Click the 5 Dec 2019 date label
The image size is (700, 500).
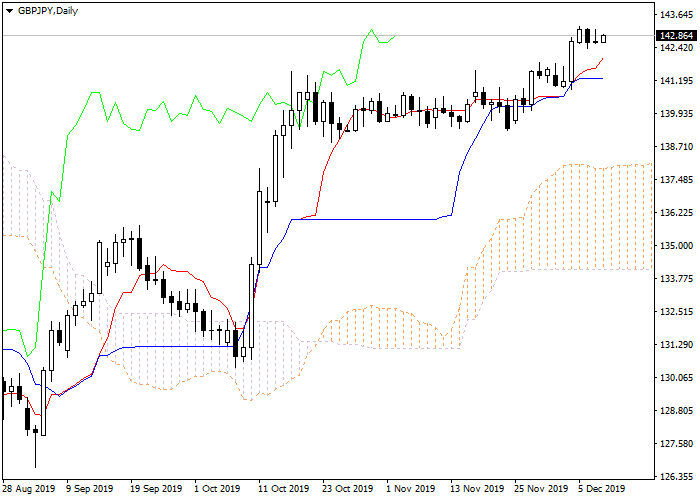(x=602, y=489)
